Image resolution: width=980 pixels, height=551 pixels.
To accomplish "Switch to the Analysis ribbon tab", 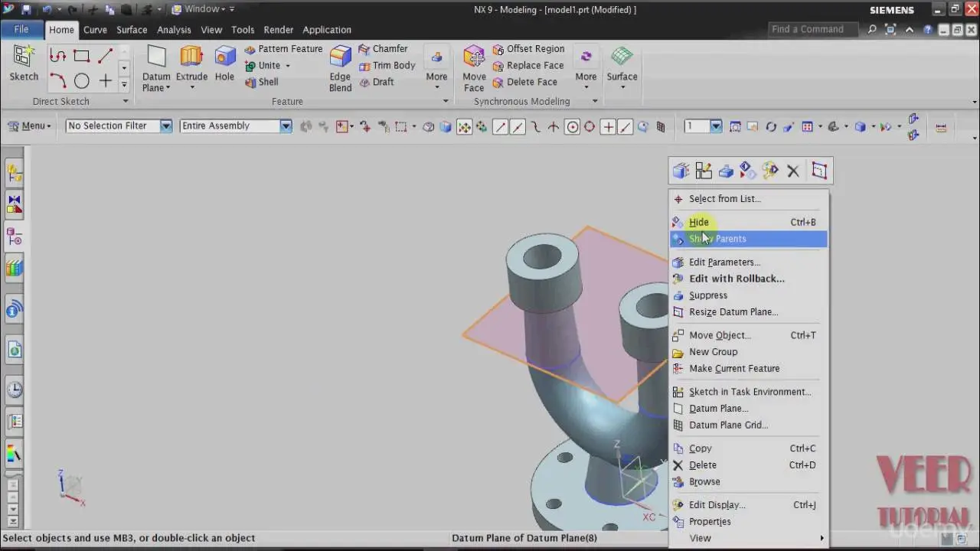I will click(x=174, y=30).
